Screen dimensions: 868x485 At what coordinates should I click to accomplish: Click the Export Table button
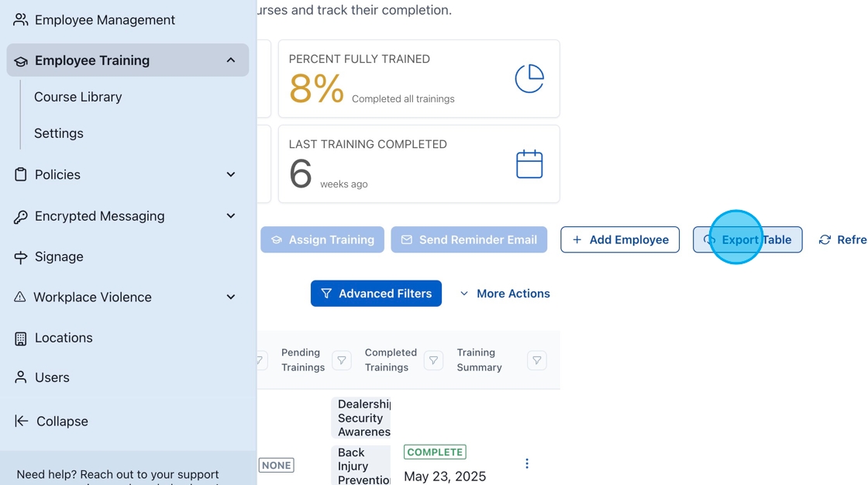coord(747,239)
